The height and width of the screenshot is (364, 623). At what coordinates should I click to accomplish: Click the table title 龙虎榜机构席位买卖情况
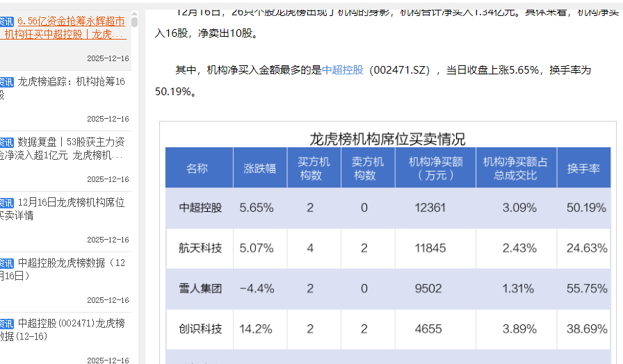pos(387,139)
